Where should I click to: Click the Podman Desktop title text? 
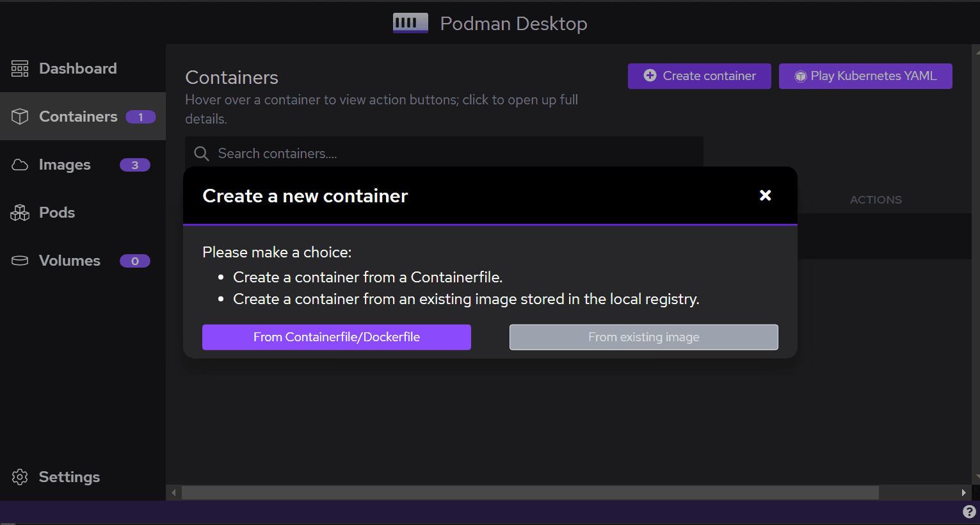(514, 24)
